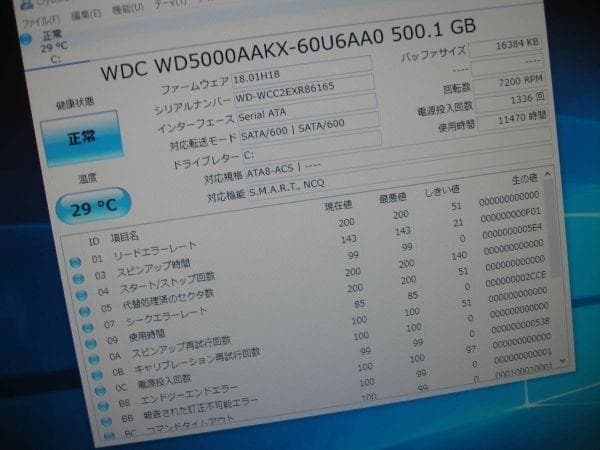
Task: Click buffer size field 16384 KB
Action: (505, 47)
